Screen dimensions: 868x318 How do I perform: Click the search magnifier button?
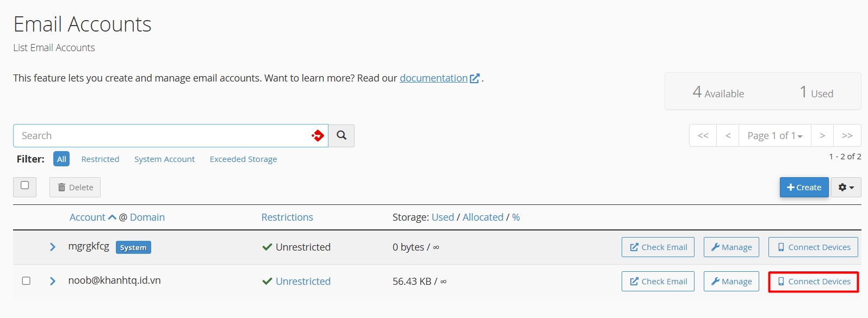pyautogui.click(x=342, y=135)
